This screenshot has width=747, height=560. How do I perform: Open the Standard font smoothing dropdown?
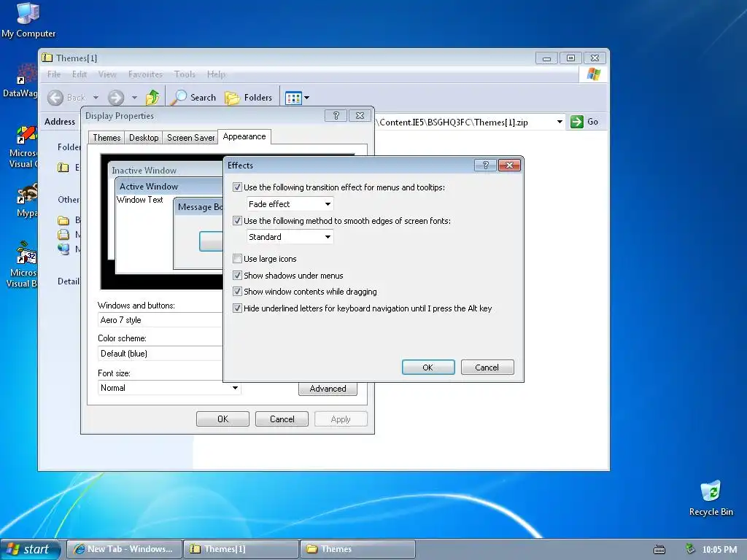tap(290, 237)
